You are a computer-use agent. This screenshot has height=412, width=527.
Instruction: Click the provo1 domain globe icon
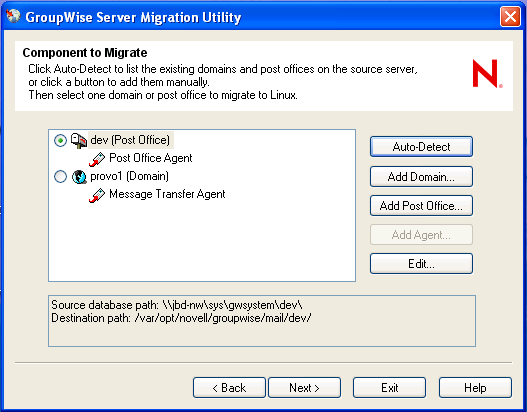click(79, 176)
